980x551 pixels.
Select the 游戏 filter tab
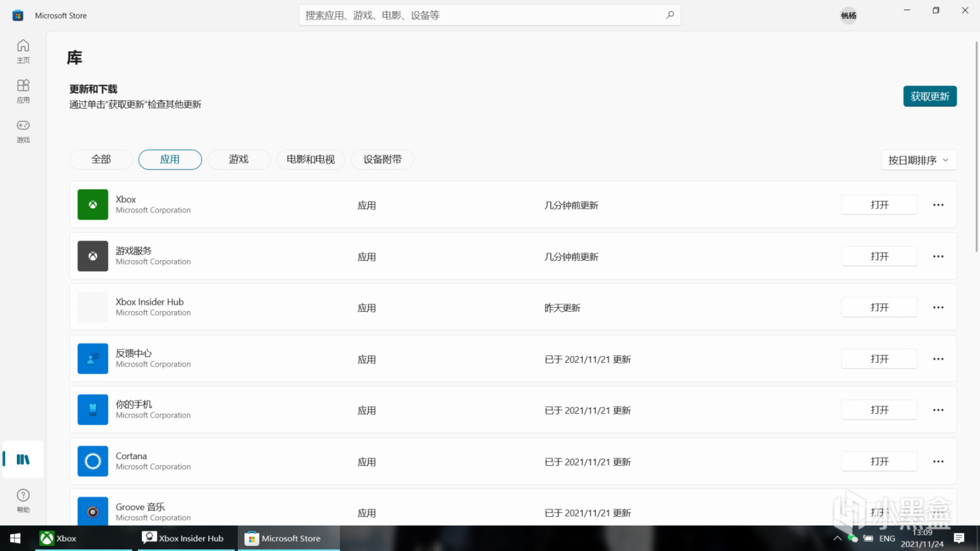(239, 159)
